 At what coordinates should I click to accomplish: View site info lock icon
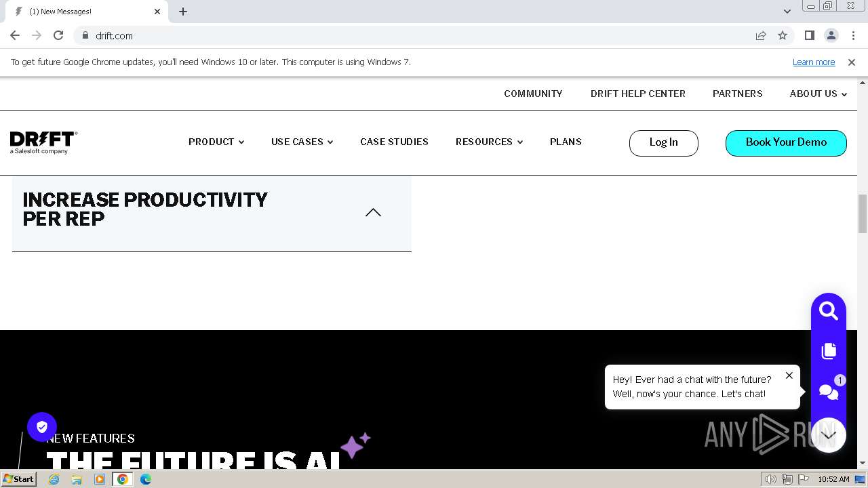pos(85,35)
